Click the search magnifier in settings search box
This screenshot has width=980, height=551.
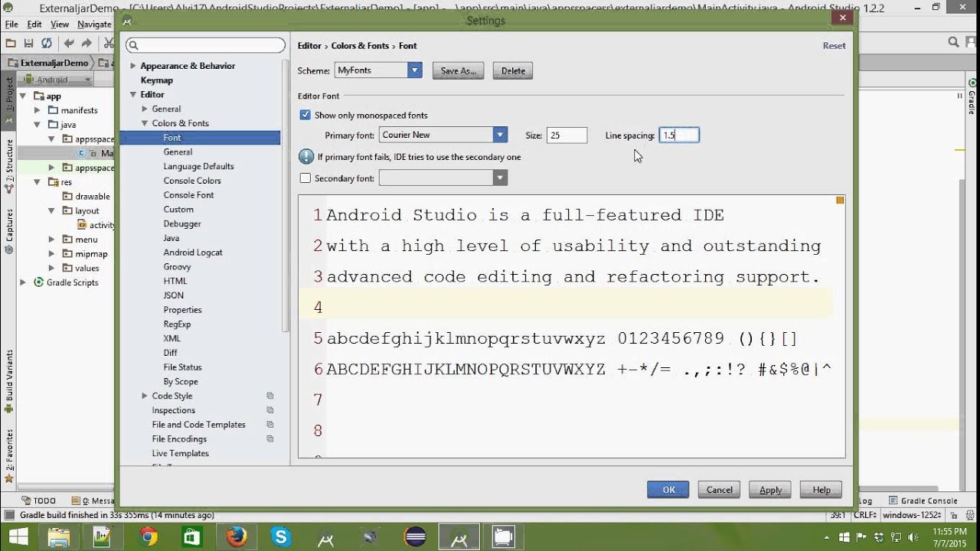133,46
